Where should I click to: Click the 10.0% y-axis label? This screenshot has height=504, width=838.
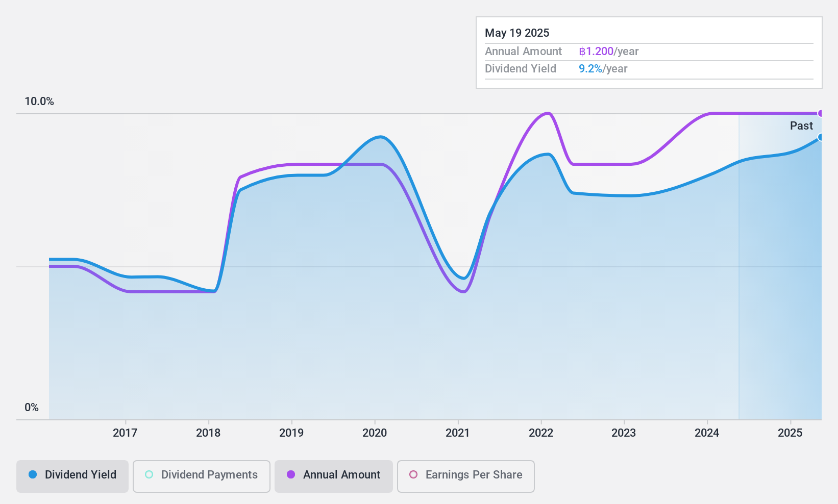coord(39,102)
